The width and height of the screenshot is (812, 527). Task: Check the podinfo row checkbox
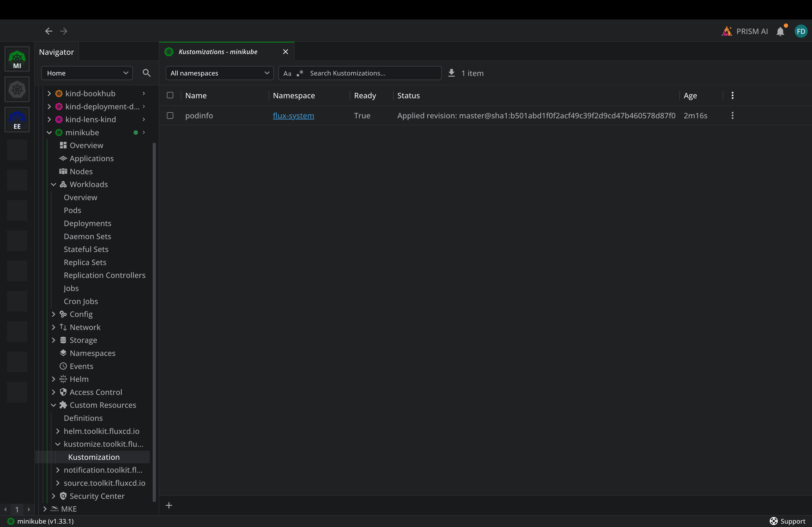coord(170,116)
